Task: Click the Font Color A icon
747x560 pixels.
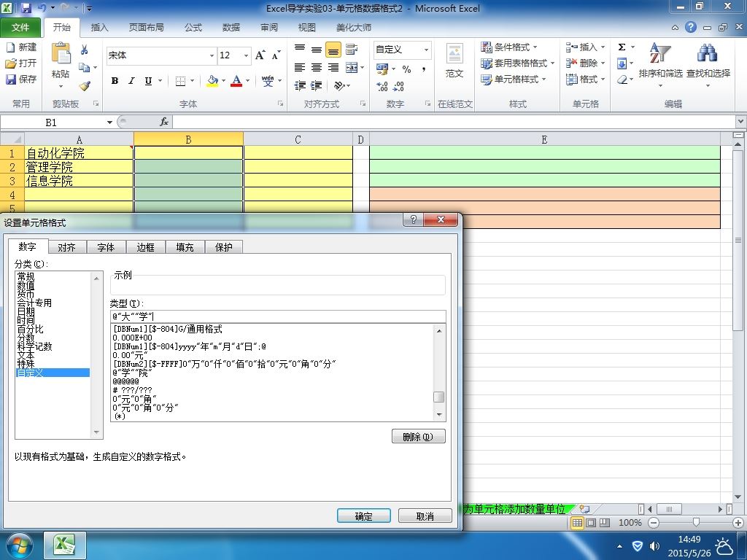Action: (x=236, y=81)
